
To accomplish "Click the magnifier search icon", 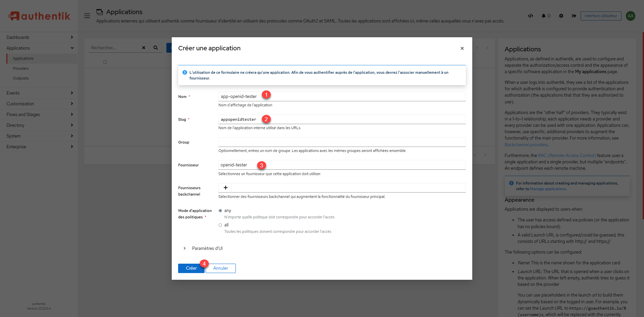I will click(x=156, y=48).
